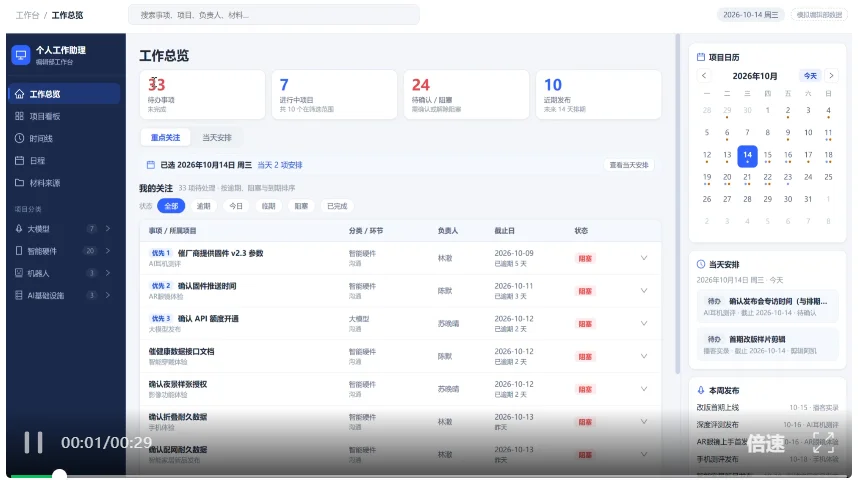858x480 pixels.
Task: Open 工作总览 via its home icon
Action: (20, 94)
